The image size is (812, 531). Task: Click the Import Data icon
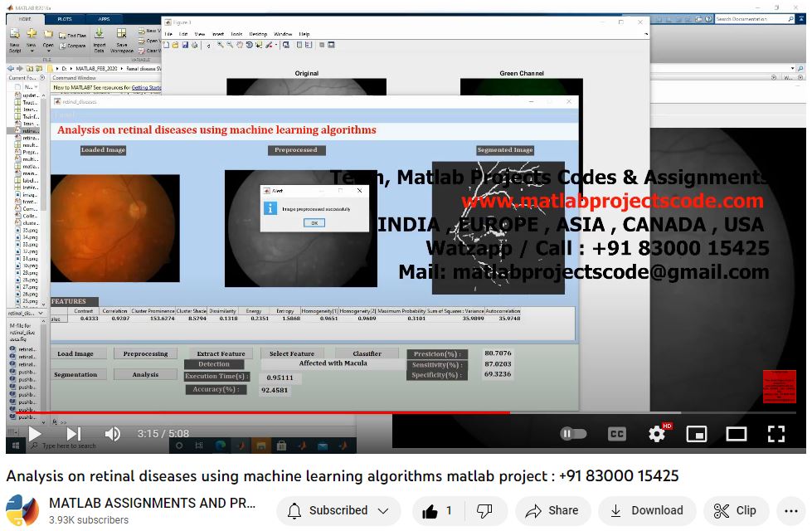[99, 40]
